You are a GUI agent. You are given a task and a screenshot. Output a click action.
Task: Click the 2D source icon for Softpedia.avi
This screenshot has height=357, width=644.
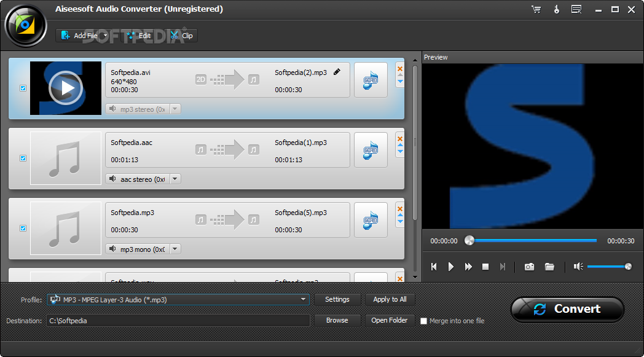click(x=200, y=79)
